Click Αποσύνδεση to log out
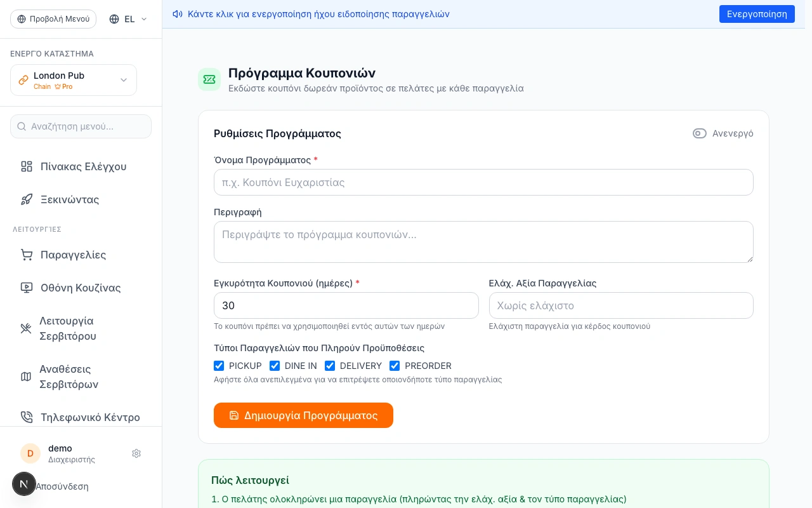Image resolution: width=812 pixels, height=508 pixels. (62, 486)
